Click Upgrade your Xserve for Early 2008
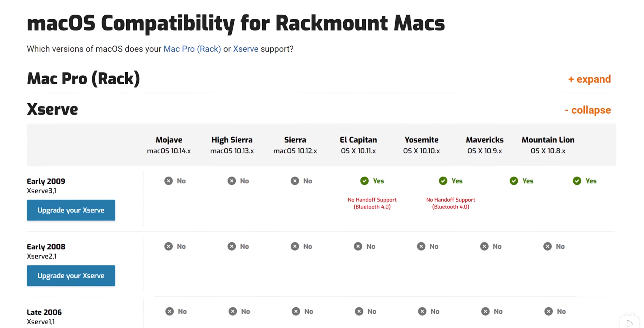Screen dimensions: 644x328 tap(71, 276)
